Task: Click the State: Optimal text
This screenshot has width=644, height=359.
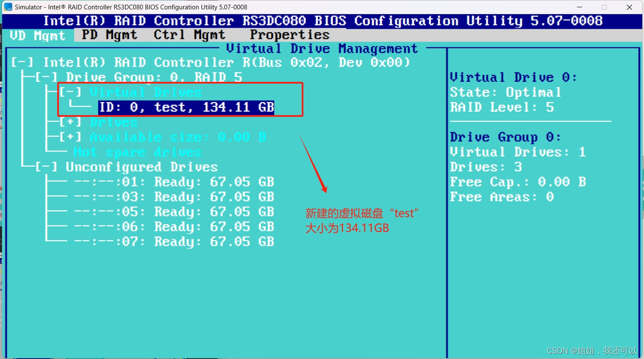Action: pyautogui.click(x=506, y=92)
